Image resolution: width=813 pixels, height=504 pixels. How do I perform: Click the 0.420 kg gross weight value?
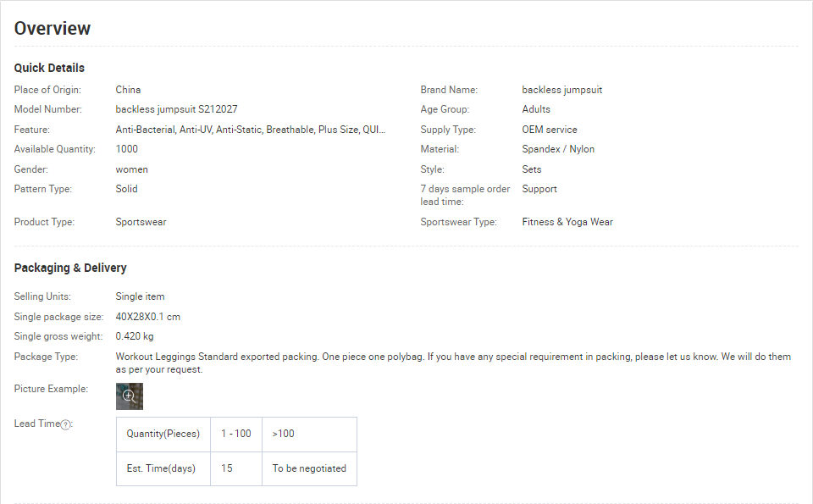[x=135, y=336]
